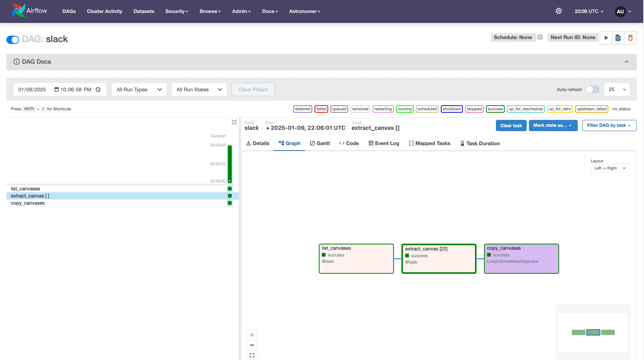Select extract_canvas status square in grid

click(229, 196)
